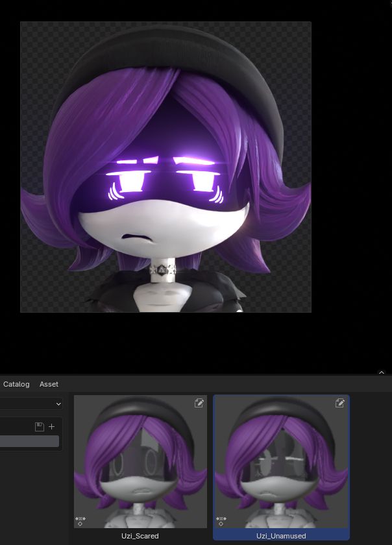The height and width of the screenshot is (545, 392).
Task: Click the rendered Uzi character preview image
Action: [165, 167]
